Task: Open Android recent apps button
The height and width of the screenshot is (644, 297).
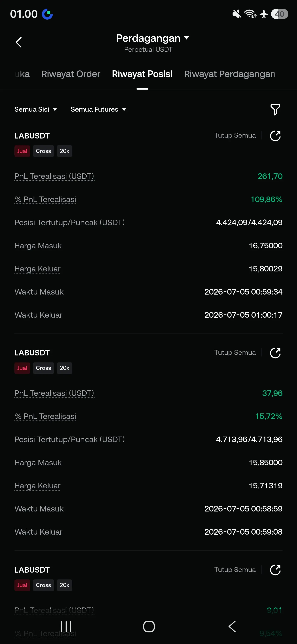Action: (x=66, y=626)
